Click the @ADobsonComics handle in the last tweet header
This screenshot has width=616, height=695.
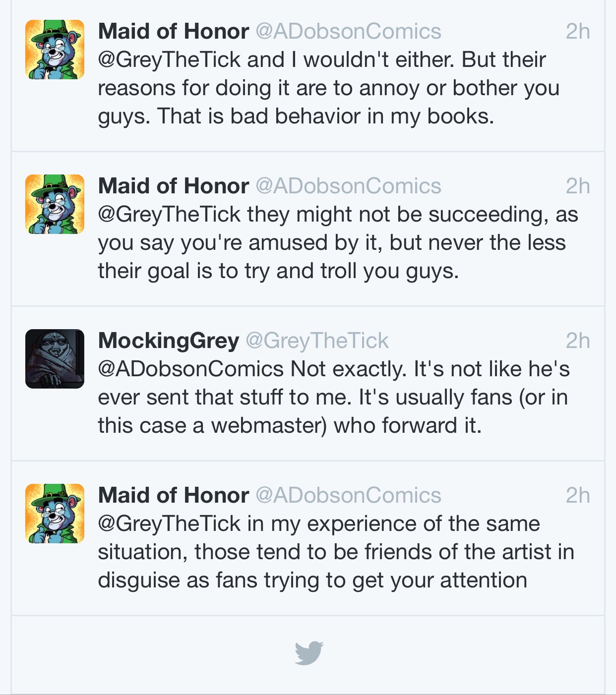[x=348, y=496]
